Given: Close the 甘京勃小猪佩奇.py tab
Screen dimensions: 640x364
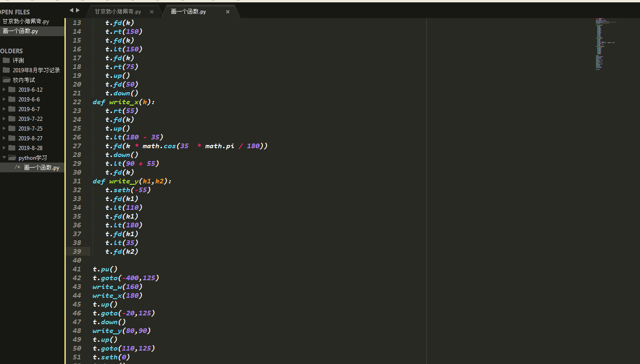Looking at the screenshot, I should coord(152,12).
